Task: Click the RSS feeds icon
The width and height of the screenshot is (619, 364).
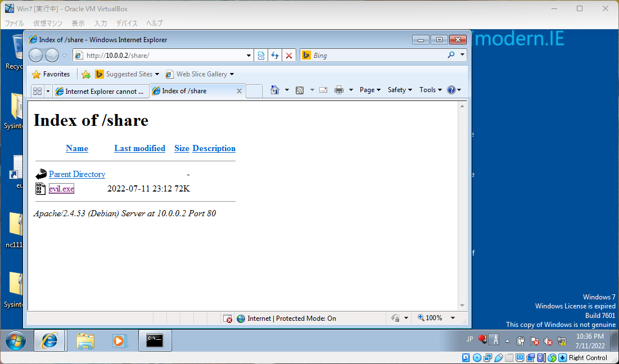Action: [x=300, y=90]
